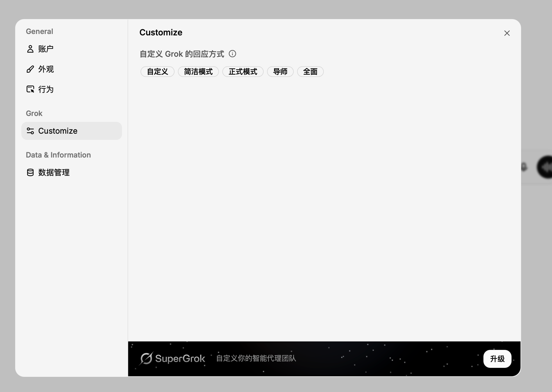Image resolution: width=552 pixels, height=392 pixels.
Task: Choose the 全面 response style
Action: pyautogui.click(x=310, y=72)
